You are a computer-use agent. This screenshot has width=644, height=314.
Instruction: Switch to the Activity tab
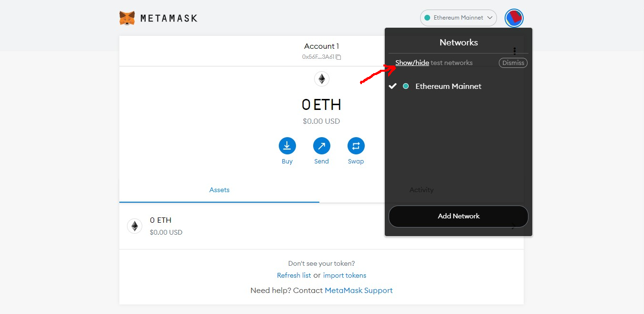click(422, 190)
